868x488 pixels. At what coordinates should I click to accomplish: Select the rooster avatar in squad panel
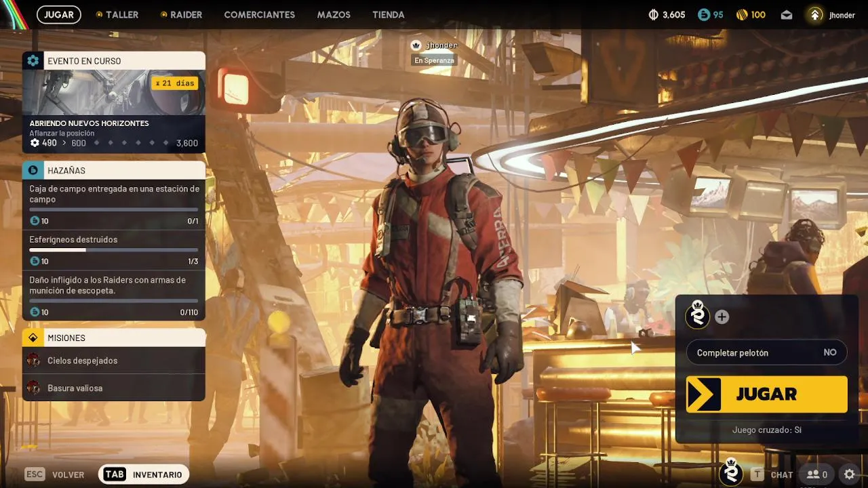[x=698, y=315]
